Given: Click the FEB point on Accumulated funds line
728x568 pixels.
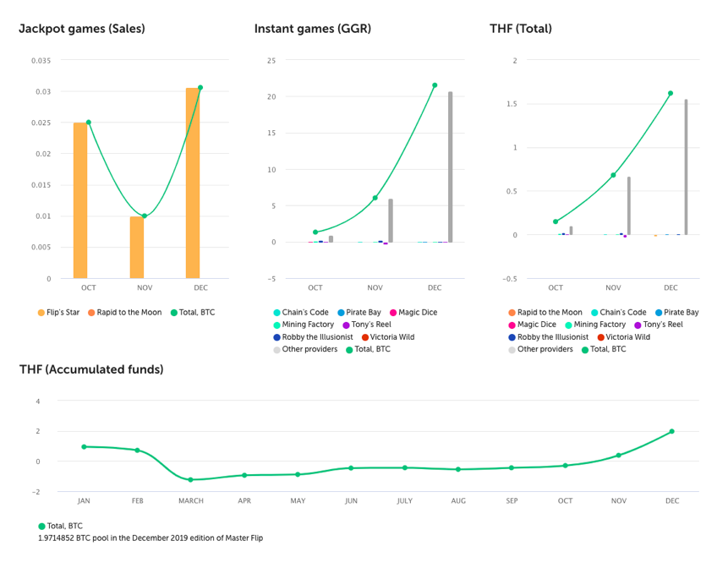Looking at the screenshot, I should pos(138,451).
